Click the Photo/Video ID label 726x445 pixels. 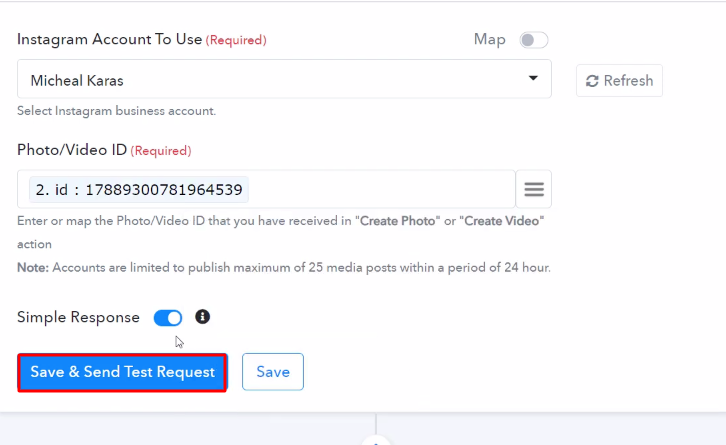click(x=72, y=150)
